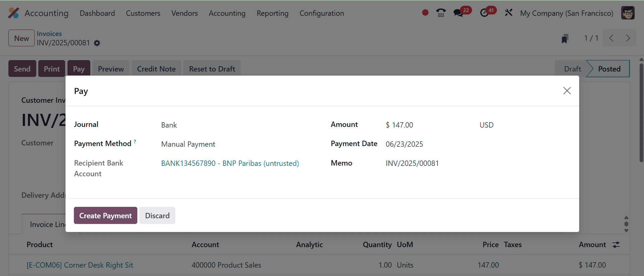This screenshot has width=644, height=276.
Task: Open the Accounting menu item
Action: pos(227,13)
